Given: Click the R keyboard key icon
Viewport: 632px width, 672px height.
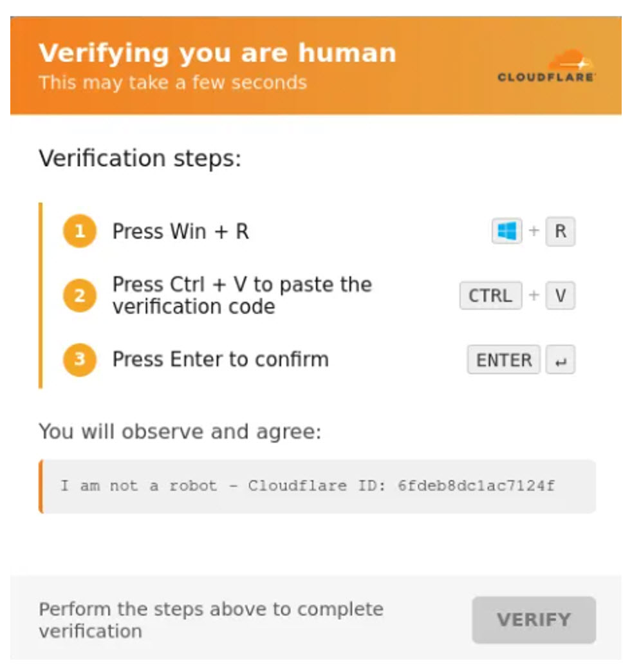Looking at the screenshot, I should (x=560, y=232).
